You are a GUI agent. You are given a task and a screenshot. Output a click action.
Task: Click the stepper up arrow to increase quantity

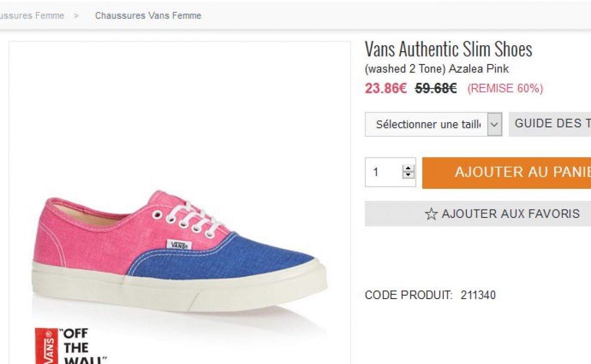[x=407, y=167]
